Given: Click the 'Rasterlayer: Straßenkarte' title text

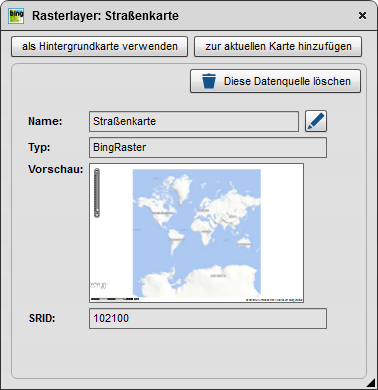Looking at the screenshot, I should (105, 16).
